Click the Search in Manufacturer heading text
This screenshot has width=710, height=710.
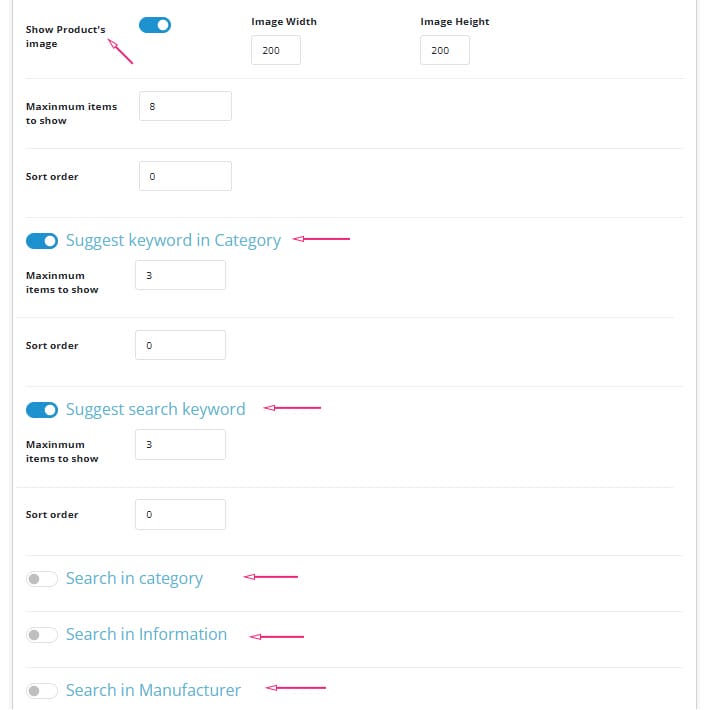(154, 691)
